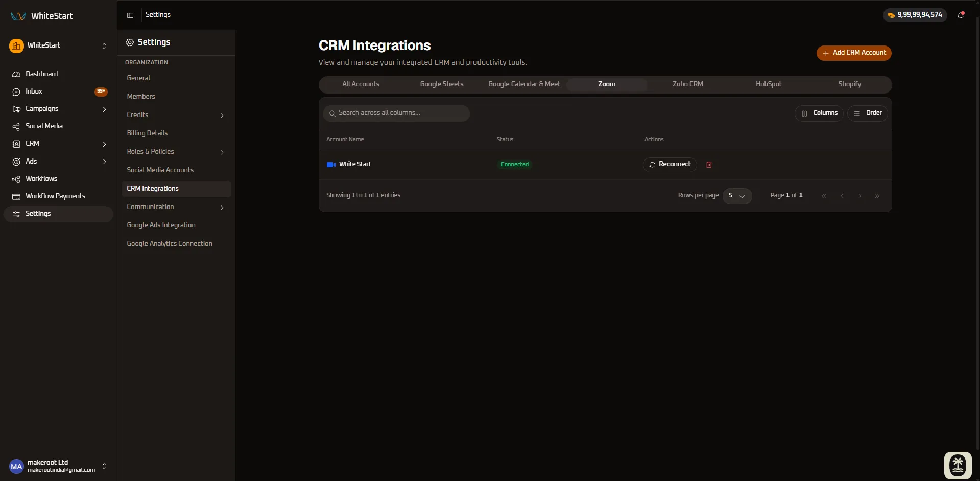
Task: Click the Workflows sidebar icon
Action: [16, 179]
